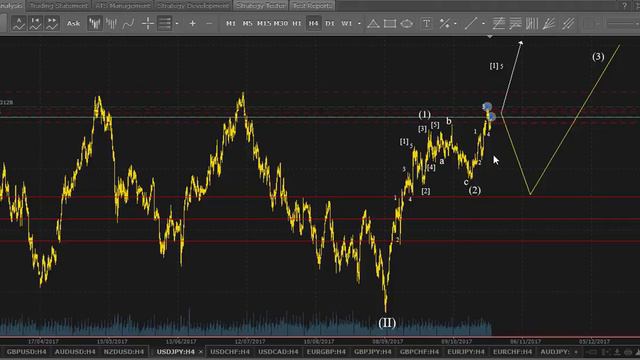The width and height of the screenshot is (640, 360).
Task: Switch to USDCAD:H4 chart tab
Action: point(278,351)
